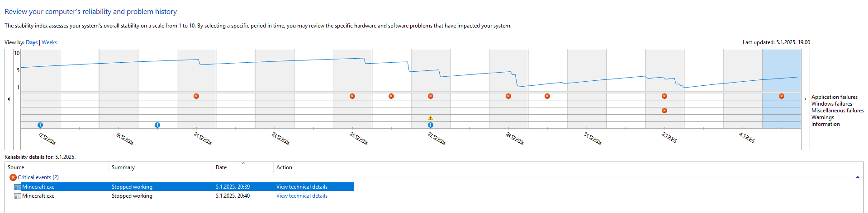Screen dimensions: 868x213
Task: Click the information icon on 17.12.2024
Action: click(x=40, y=125)
